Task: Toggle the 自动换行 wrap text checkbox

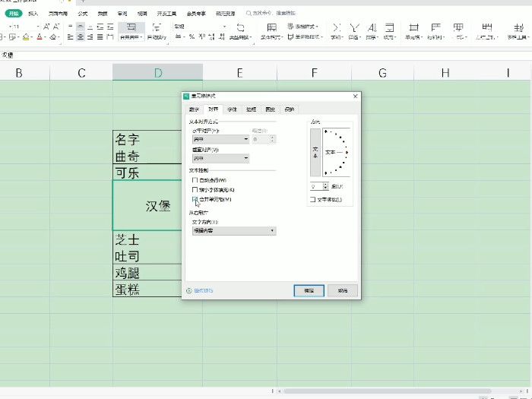Action: (195, 180)
